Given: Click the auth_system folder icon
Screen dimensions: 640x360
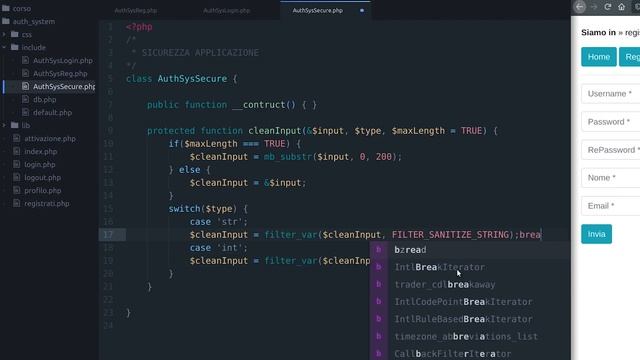Looking at the screenshot, I should [6, 21].
